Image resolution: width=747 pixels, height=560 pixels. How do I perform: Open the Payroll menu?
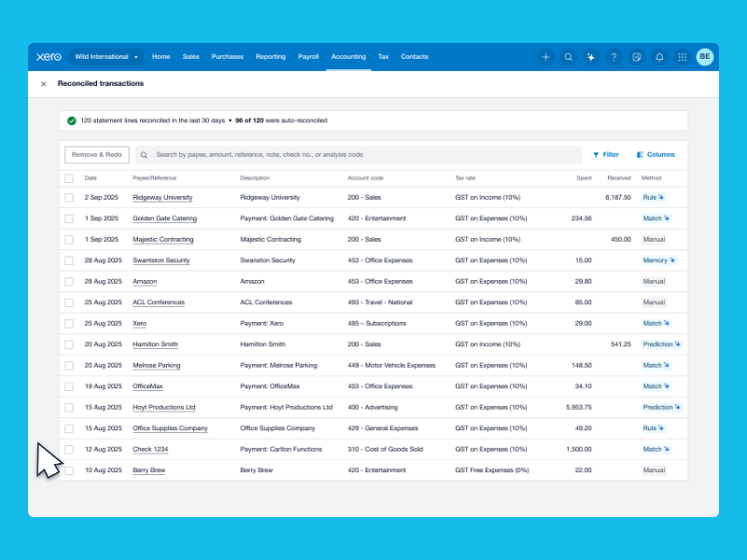pyautogui.click(x=308, y=57)
